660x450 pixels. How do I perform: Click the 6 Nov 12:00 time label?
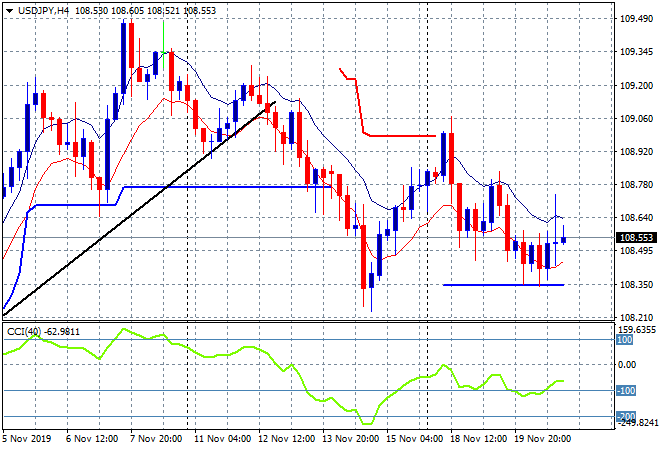tap(92, 439)
